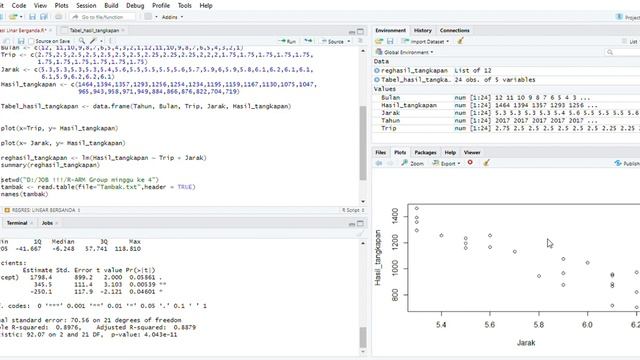
Task: Maximize the console pane
Action: point(360,223)
